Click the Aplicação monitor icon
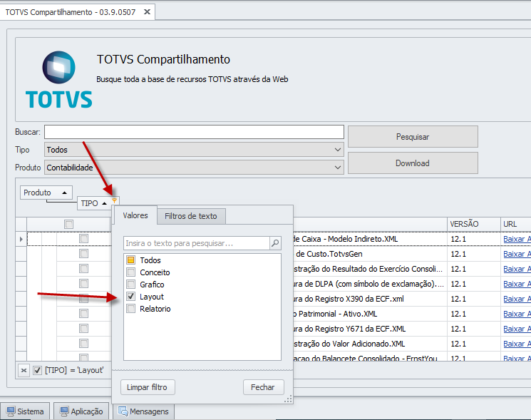Image resolution: width=531 pixels, height=420 pixels. [64, 411]
